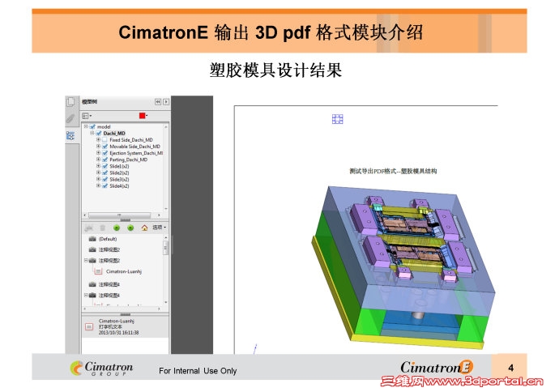Expand the Slide2(x2) node

(x=98, y=173)
